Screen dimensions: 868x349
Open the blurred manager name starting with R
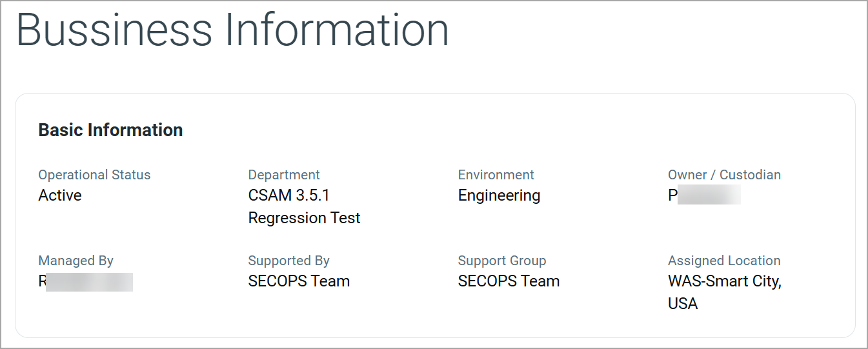pyautogui.click(x=85, y=282)
